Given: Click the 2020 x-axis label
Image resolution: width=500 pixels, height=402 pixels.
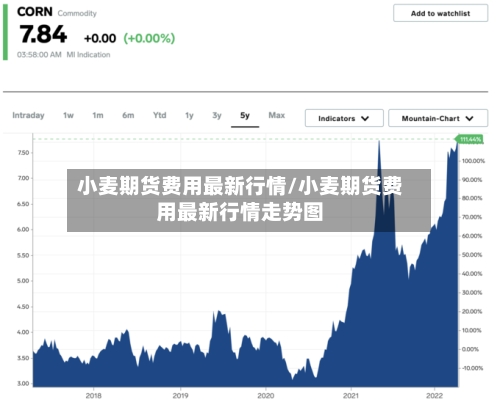Looking at the screenshot, I should click(266, 395).
